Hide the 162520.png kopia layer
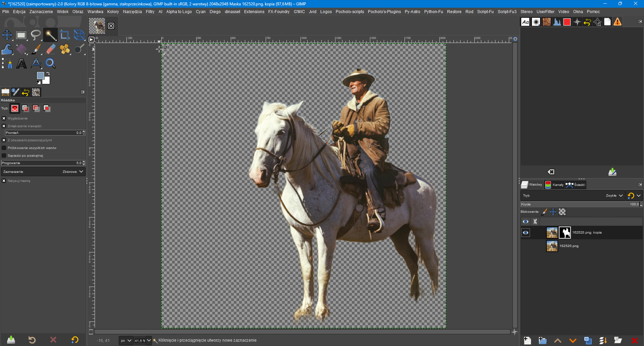The width and height of the screenshot is (644, 346). (526, 233)
